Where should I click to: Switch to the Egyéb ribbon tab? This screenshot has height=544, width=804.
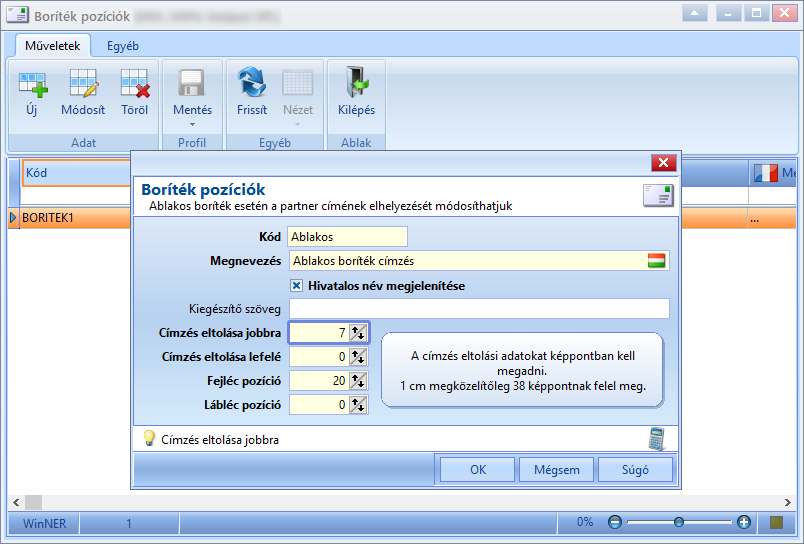click(123, 46)
